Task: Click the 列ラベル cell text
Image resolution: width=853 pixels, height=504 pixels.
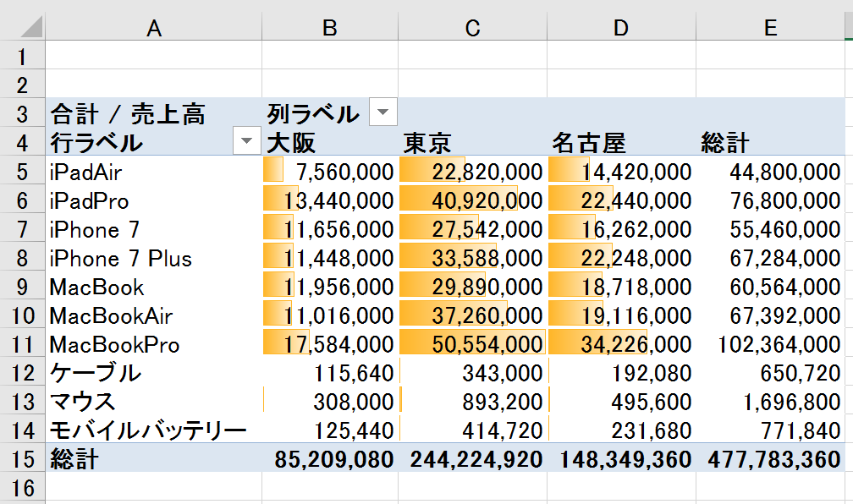Action: tap(313, 113)
